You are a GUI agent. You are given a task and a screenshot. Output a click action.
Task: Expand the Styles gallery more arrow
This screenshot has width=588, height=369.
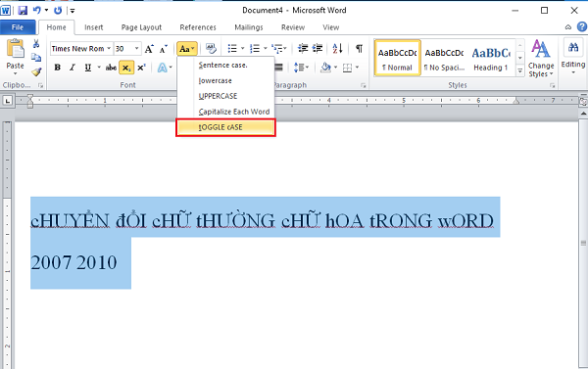click(x=520, y=70)
